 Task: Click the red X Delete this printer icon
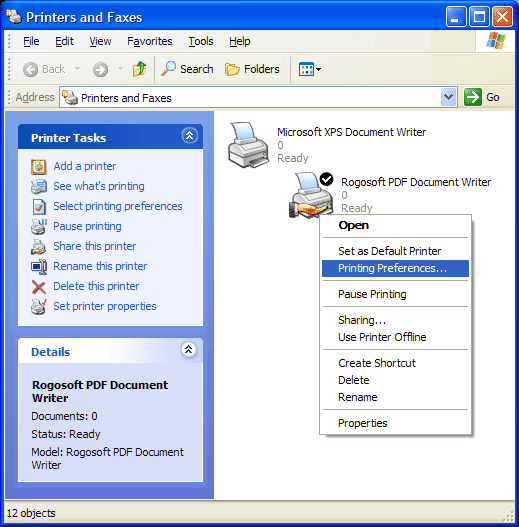point(39,287)
